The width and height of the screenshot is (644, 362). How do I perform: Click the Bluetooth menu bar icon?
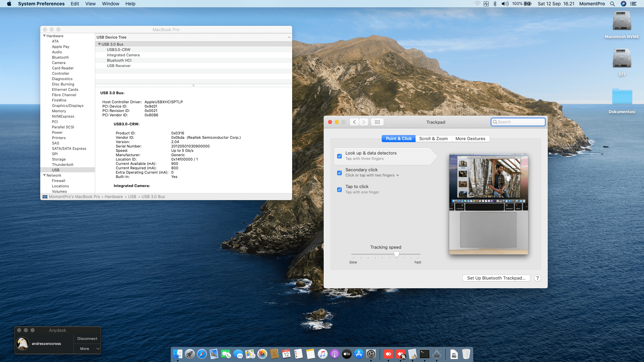pos(495,4)
